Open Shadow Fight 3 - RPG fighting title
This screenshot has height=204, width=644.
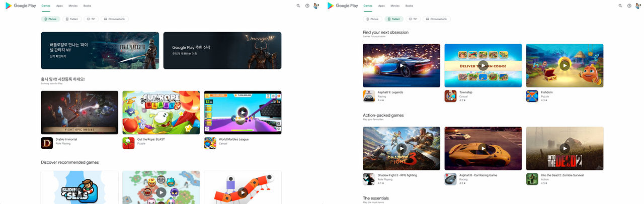click(397, 175)
